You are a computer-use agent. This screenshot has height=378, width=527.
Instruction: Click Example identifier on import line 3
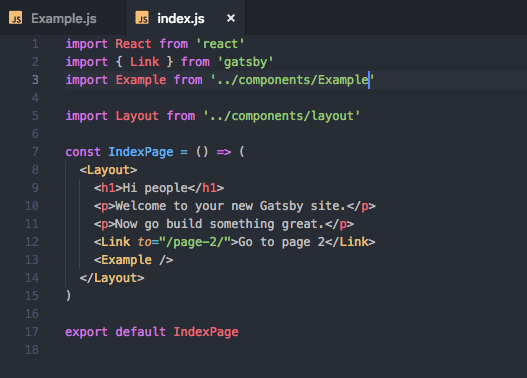click(x=141, y=80)
